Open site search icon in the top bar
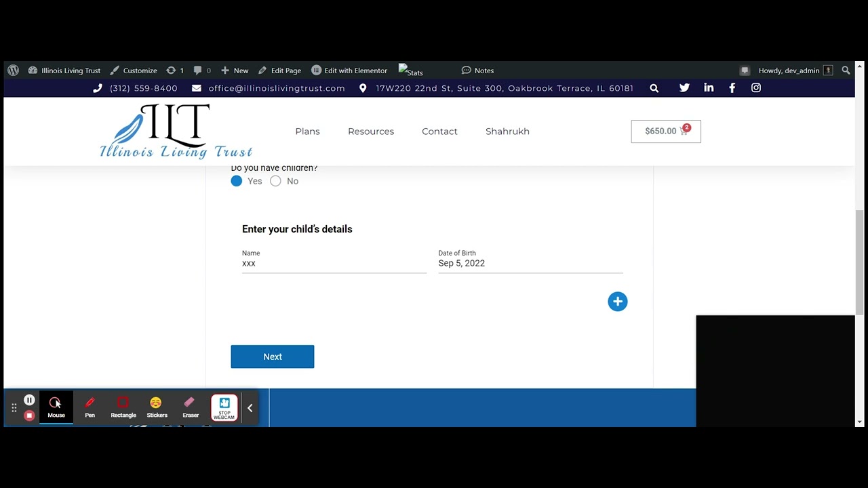The image size is (868, 488). [x=654, y=88]
